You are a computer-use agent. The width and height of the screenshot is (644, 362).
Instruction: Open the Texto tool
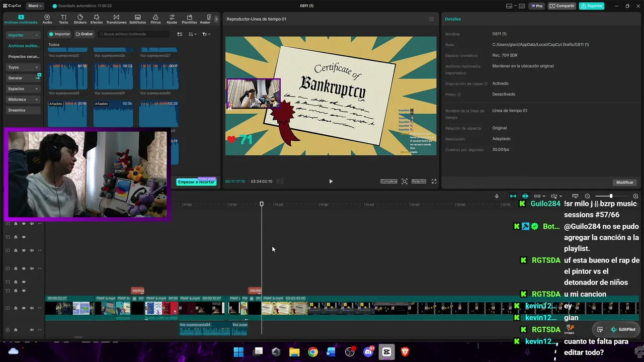pos(63,19)
